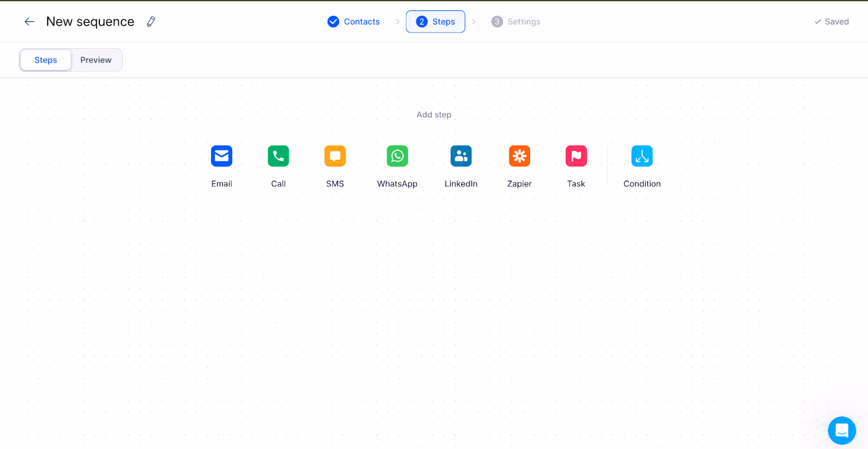This screenshot has width=868, height=449.
Task: Select the Steps view tab
Action: 46,60
